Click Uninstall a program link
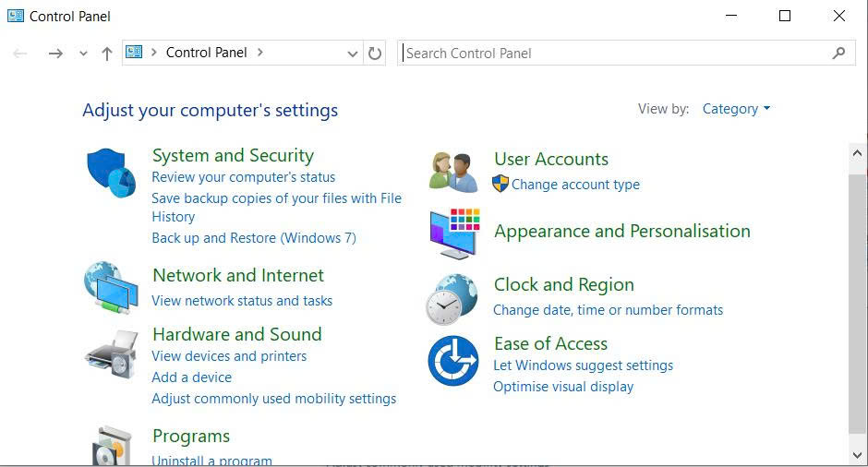This screenshot has height=467, width=868. click(x=212, y=461)
